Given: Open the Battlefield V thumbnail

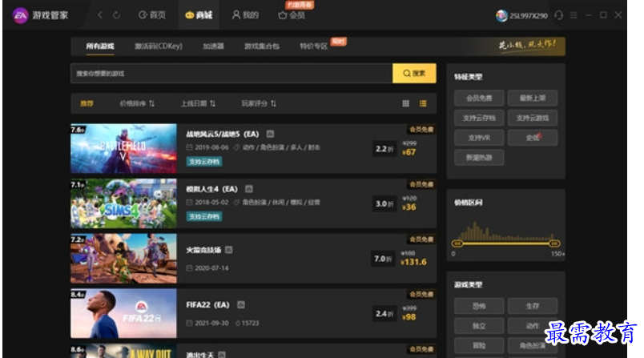Looking at the screenshot, I should point(123,149).
